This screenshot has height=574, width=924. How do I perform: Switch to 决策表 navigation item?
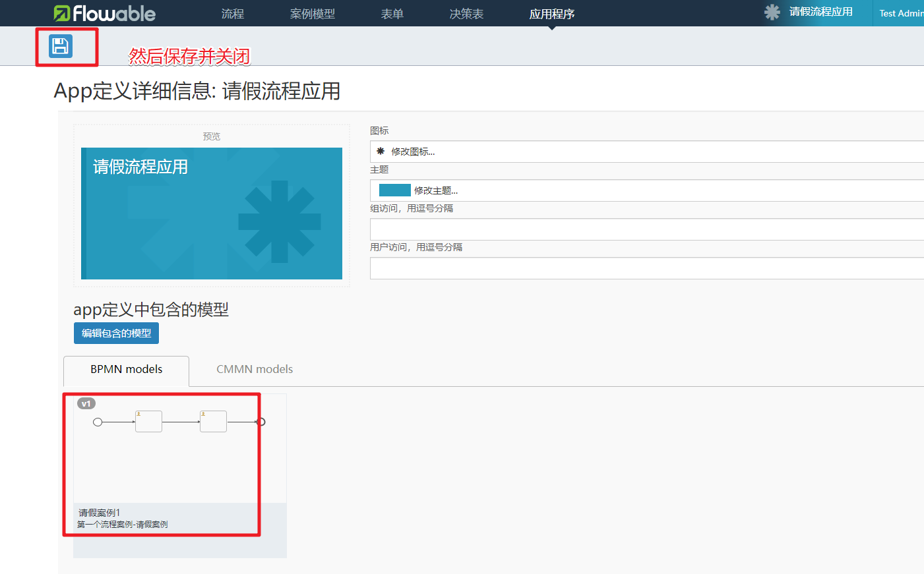pos(466,14)
